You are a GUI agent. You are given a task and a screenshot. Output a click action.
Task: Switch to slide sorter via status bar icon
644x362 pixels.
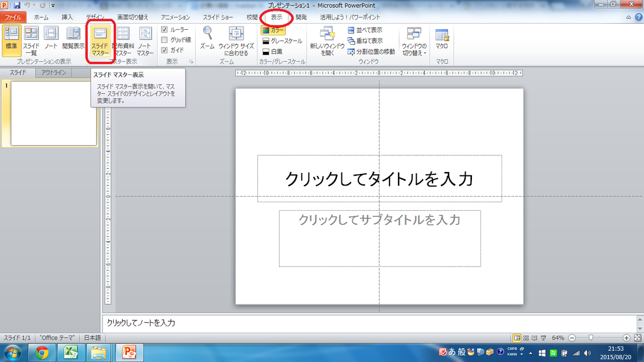pos(526,338)
